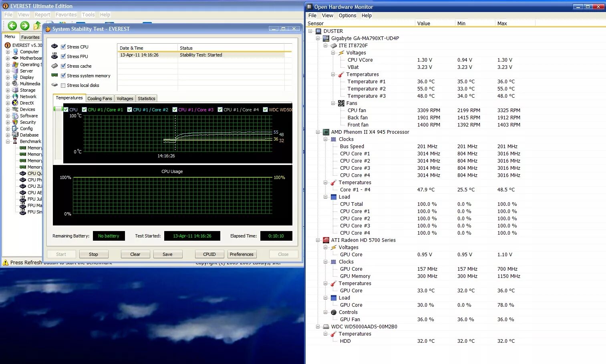Click the Multimedia icon in EVEREST tree
The width and height of the screenshot is (606, 364).
click(x=15, y=84)
